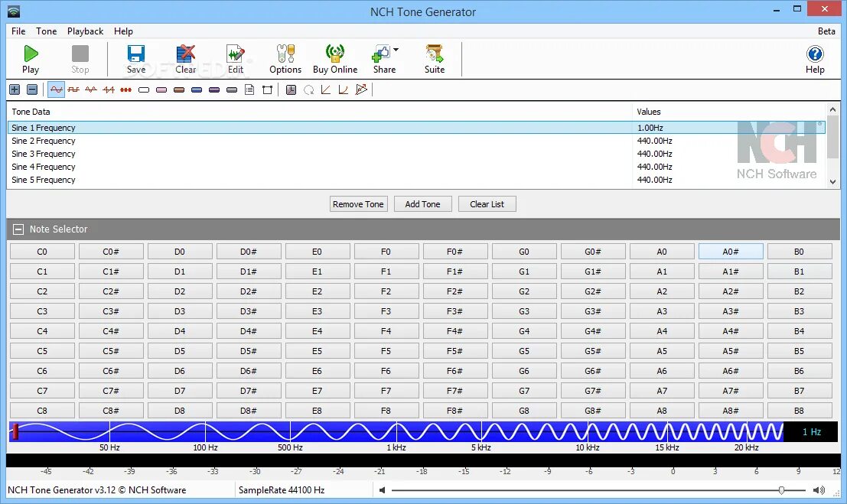Click the 1 Hz frequency readout
The width and height of the screenshot is (847, 504).
[x=811, y=431]
